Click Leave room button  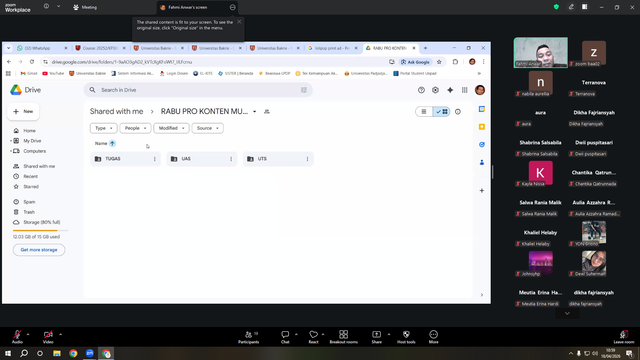(624, 337)
